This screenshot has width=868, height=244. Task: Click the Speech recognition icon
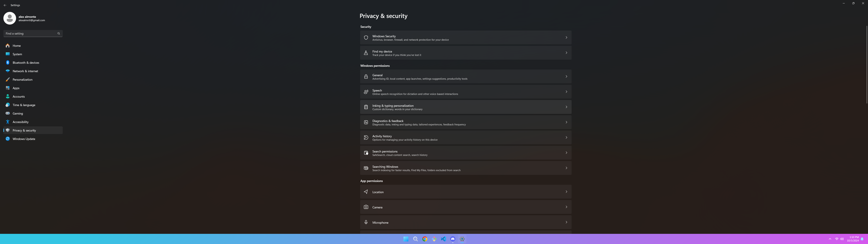point(366,92)
